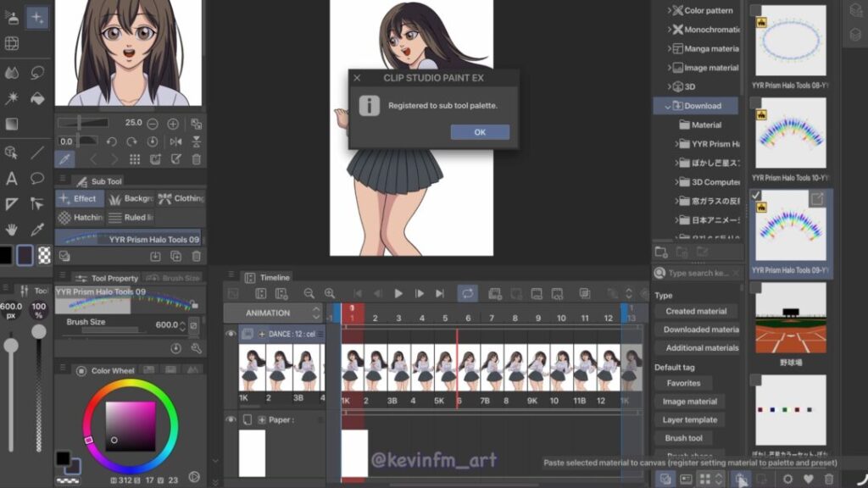Viewport: 868px width, 488px height.
Task: Zoom out the navigator with minus icon
Action: (153, 124)
